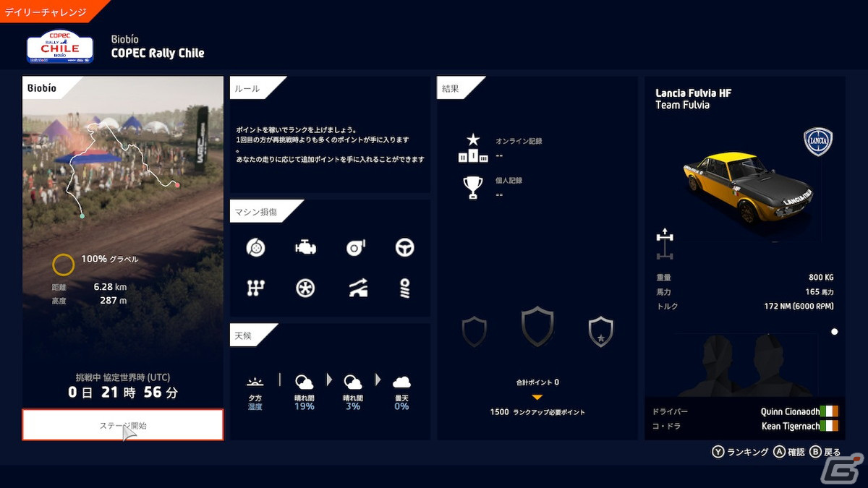Click the drivetrain layout icon
Screen dimensions: 868x488
point(665,244)
